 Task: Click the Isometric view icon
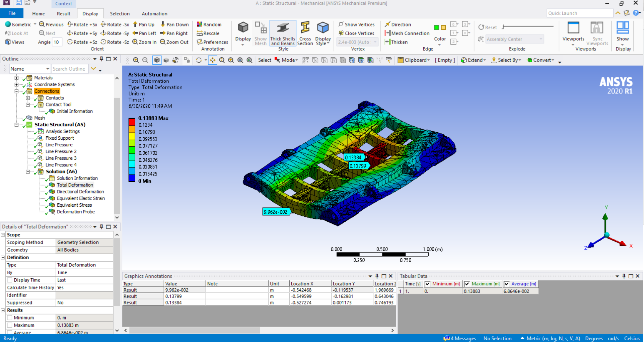tap(8, 24)
